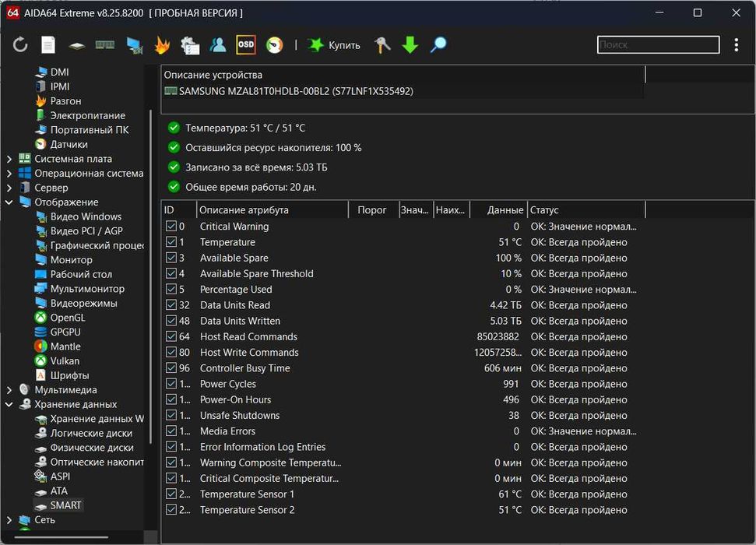Expand the Сеть node

pyautogui.click(x=9, y=519)
